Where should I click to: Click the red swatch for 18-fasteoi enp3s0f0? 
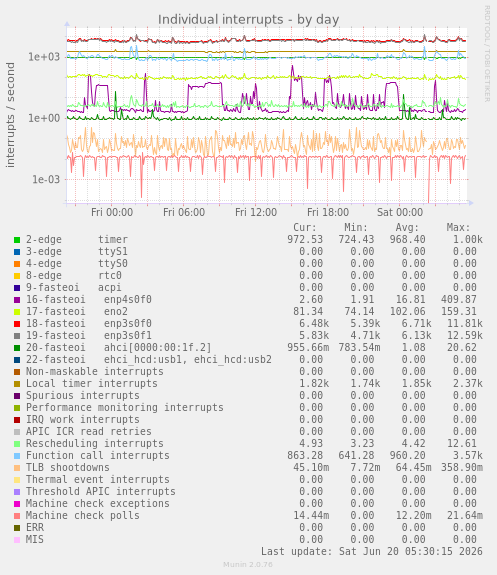[17, 324]
